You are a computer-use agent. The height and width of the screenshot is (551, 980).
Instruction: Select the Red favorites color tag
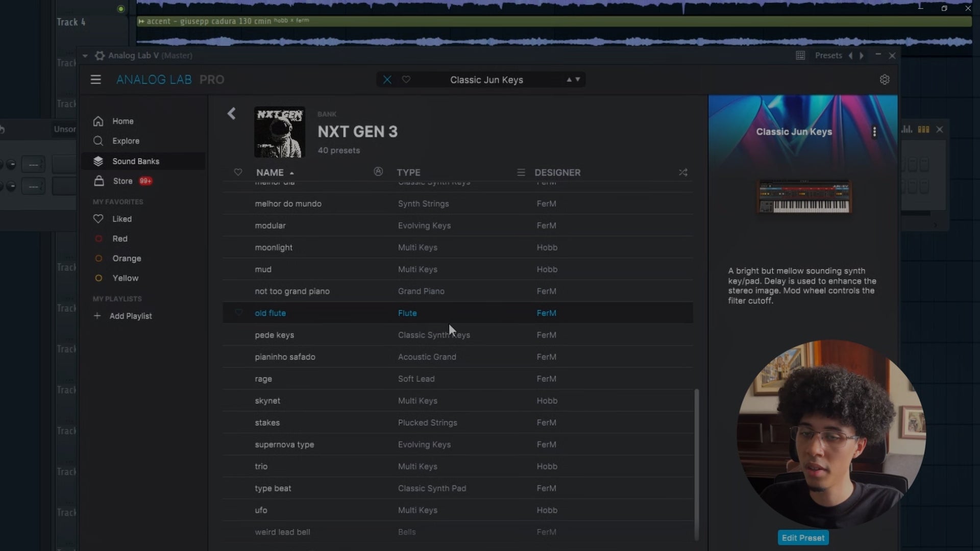tap(119, 239)
